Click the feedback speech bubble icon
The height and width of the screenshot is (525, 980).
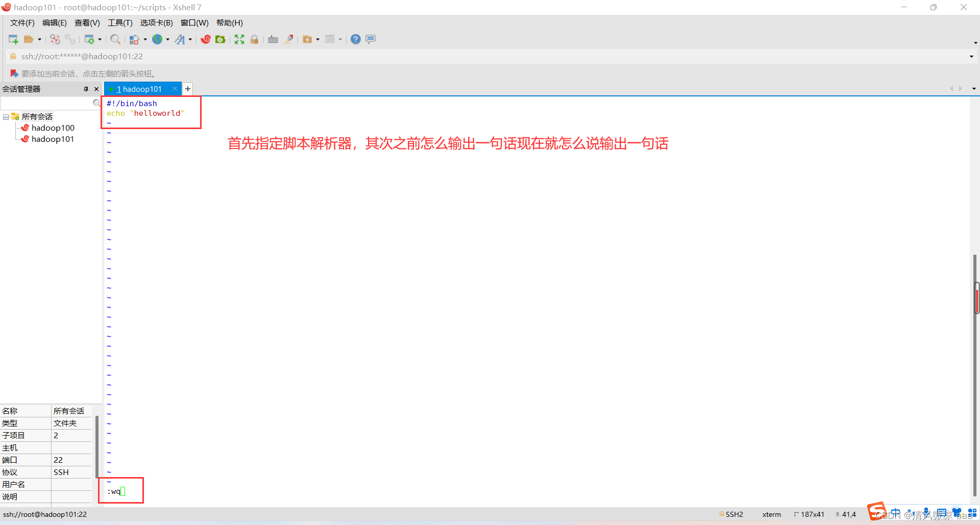(x=371, y=39)
